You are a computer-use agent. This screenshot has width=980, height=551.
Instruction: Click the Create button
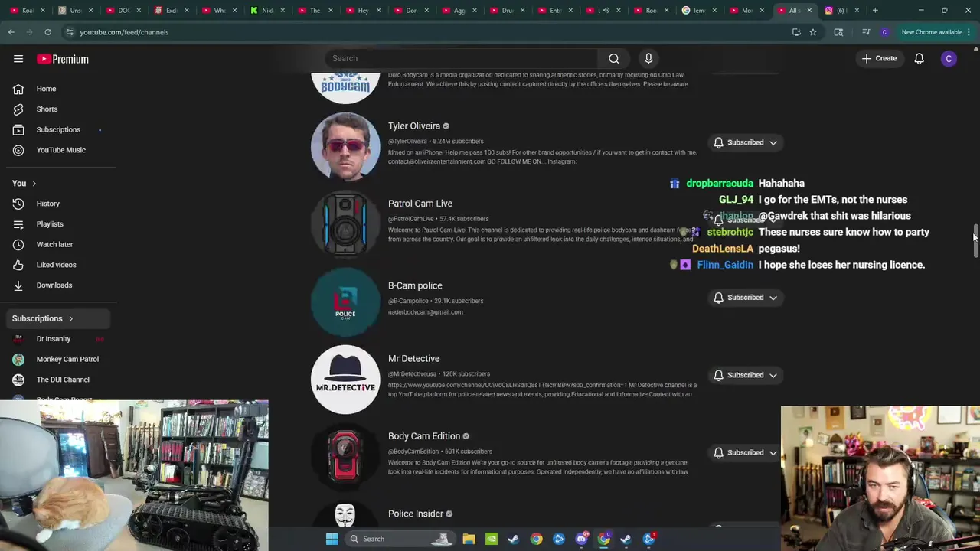[x=879, y=59]
